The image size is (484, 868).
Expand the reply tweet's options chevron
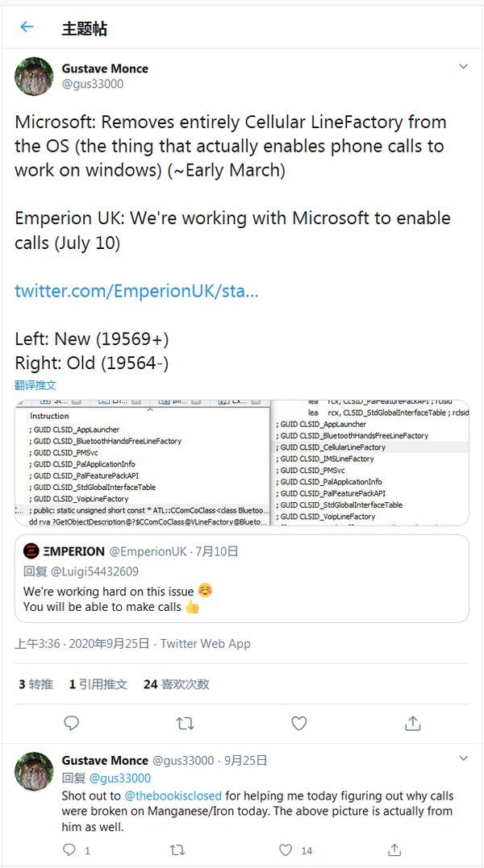(x=463, y=758)
